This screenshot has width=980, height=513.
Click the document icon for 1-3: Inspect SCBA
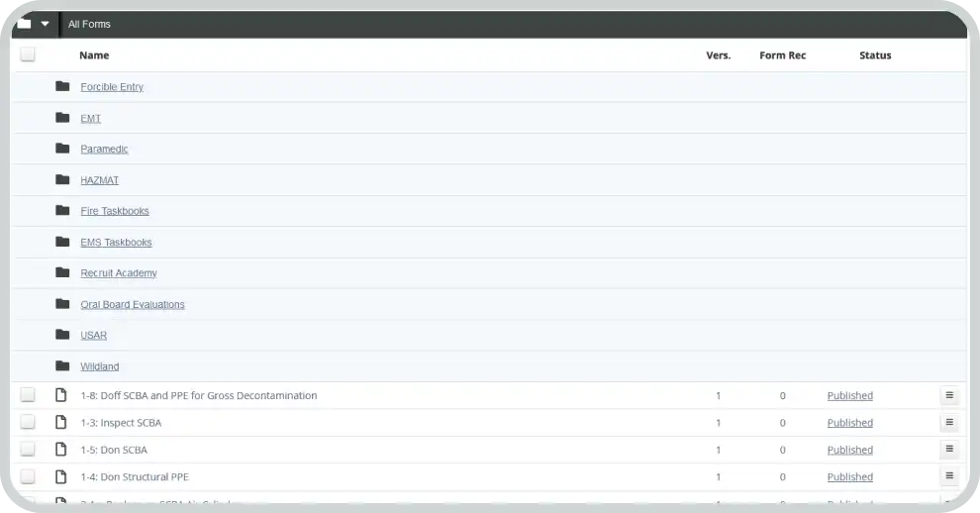point(61,423)
